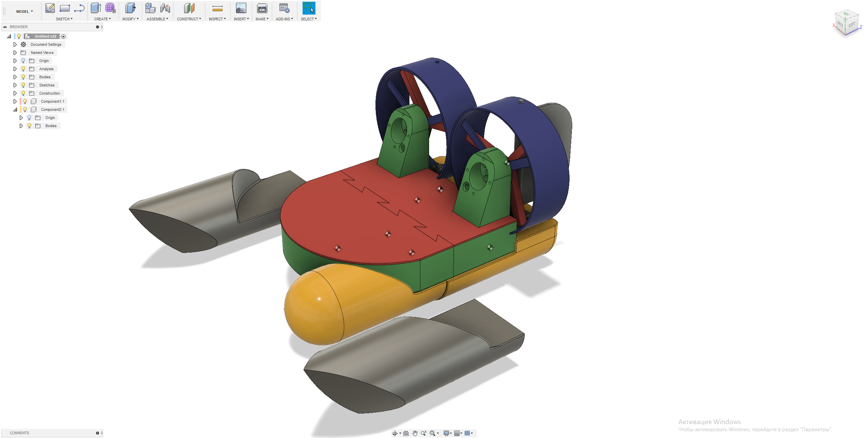Choose the Zoom tool

(x=424, y=433)
